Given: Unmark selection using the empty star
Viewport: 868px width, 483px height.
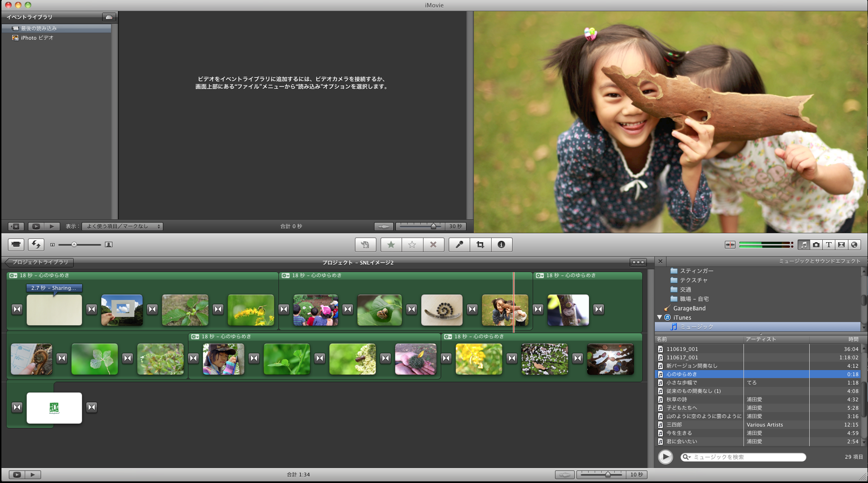Looking at the screenshot, I should point(412,245).
